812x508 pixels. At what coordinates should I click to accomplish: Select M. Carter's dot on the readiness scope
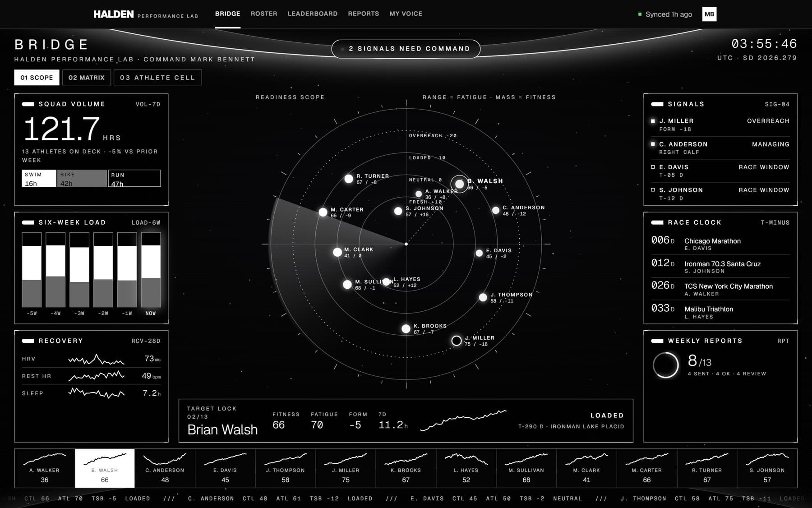click(323, 212)
